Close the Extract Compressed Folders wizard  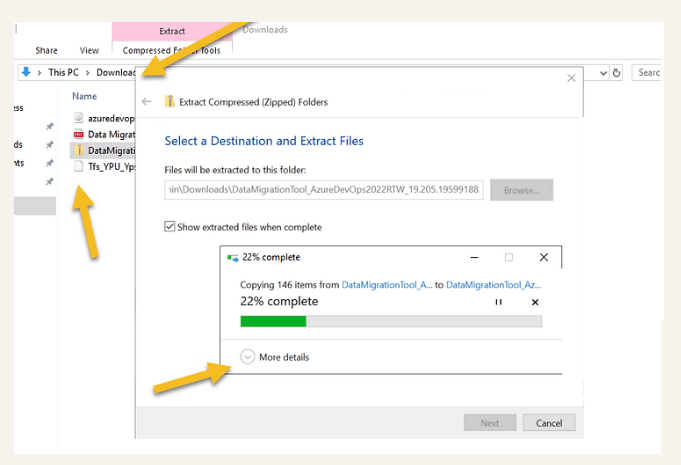(x=571, y=78)
